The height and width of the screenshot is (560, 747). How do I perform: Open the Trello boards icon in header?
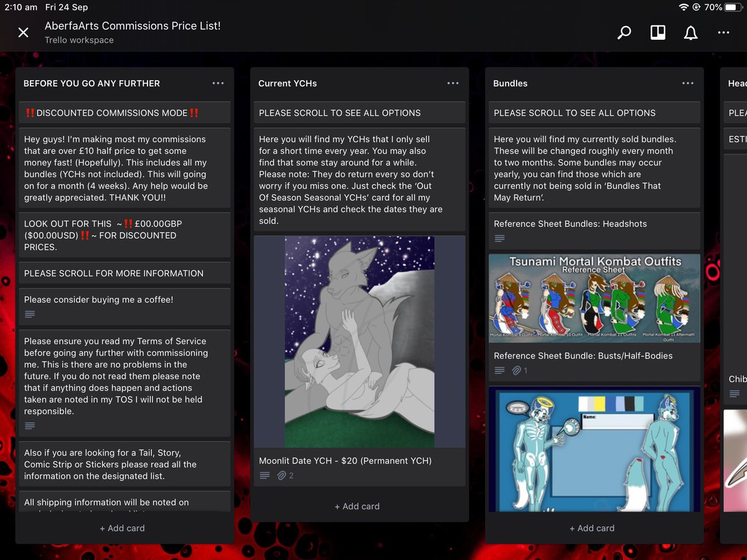(x=657, y=32)
